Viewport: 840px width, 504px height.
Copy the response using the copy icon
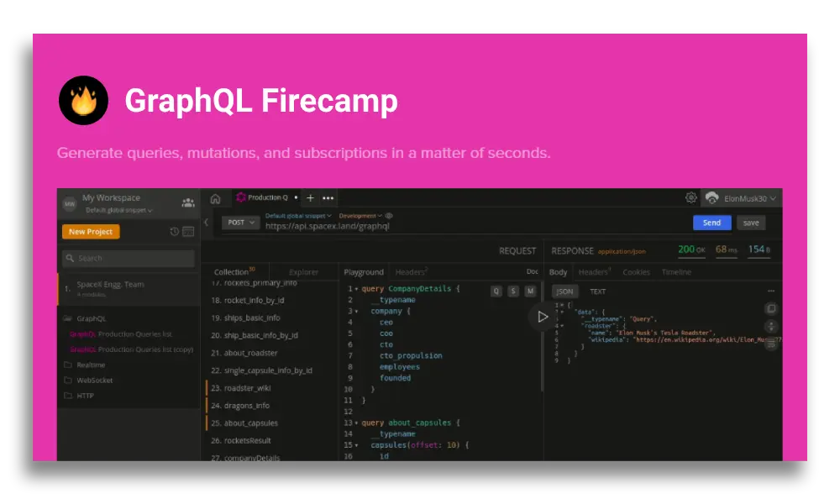tap(771, 309)
